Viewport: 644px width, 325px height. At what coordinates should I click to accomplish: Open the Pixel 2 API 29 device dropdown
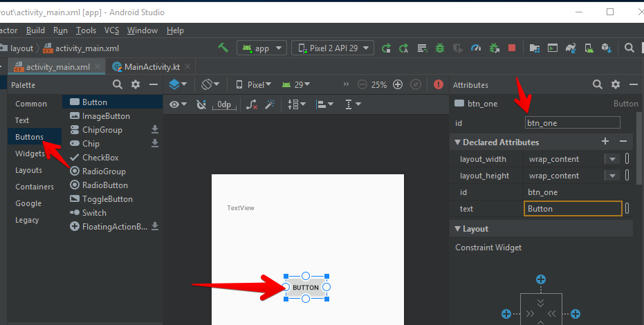pyautogui.click(x=333, y=48)
